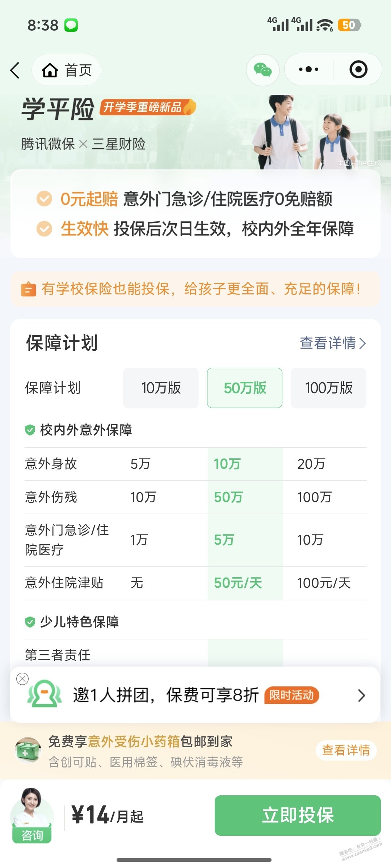Tap the orange clipboard icon in notice banner
391x868 pixels.
point(29,289)
